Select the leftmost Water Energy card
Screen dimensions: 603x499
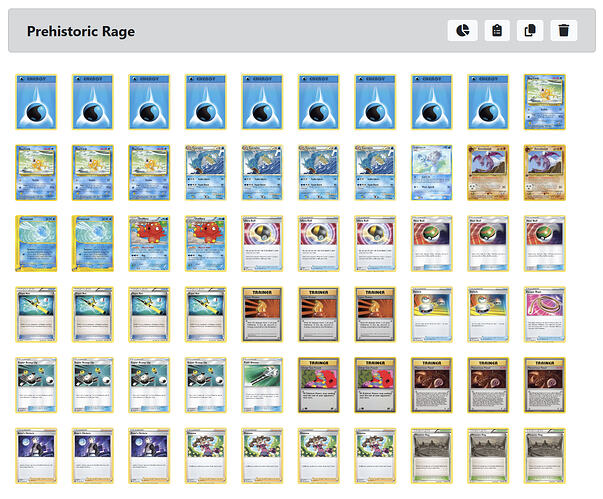36,102
